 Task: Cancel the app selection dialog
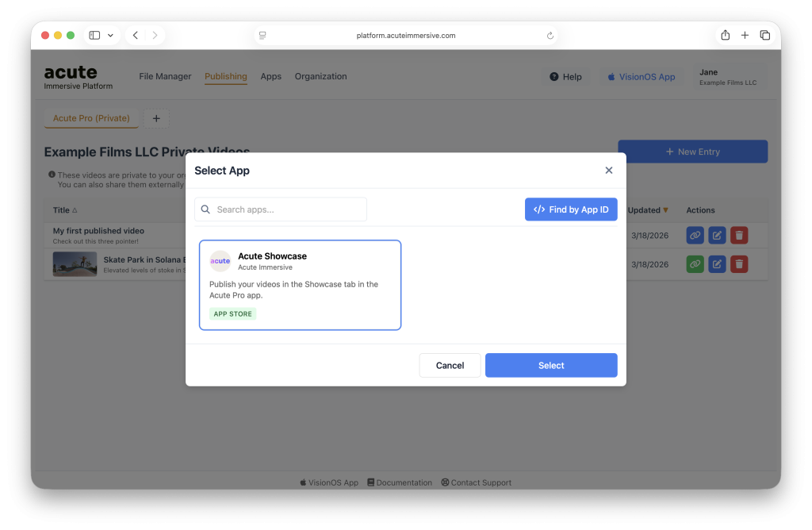(450, 365)
